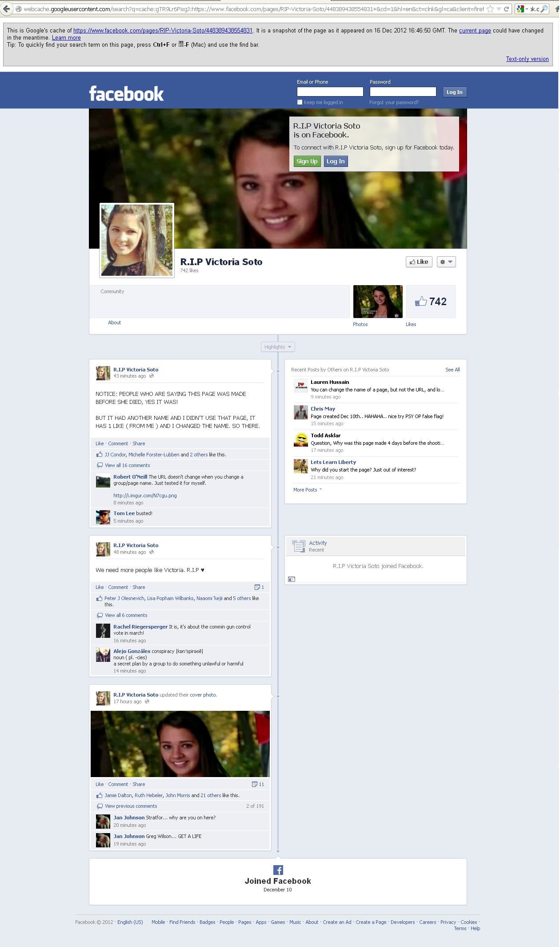Click the Activity panel icon
The image size is (560, 947).
pos(299,546)
